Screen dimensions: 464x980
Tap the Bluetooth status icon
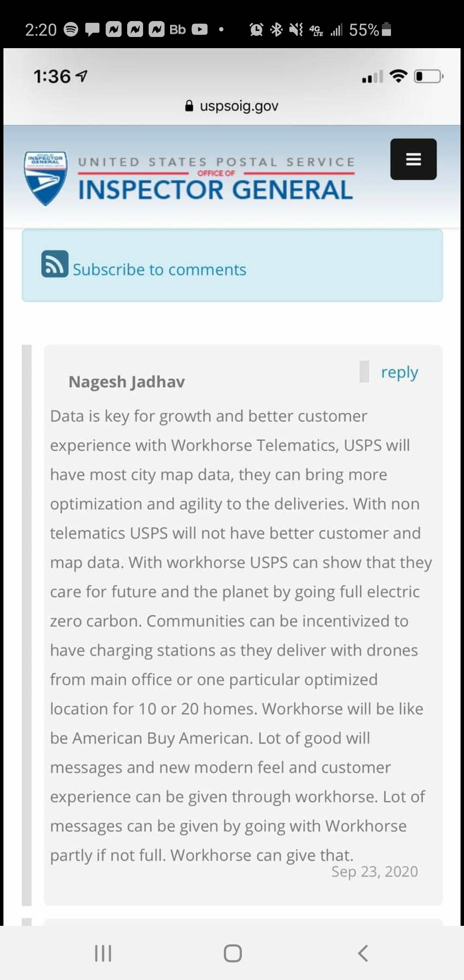click(x=276, y=29)
